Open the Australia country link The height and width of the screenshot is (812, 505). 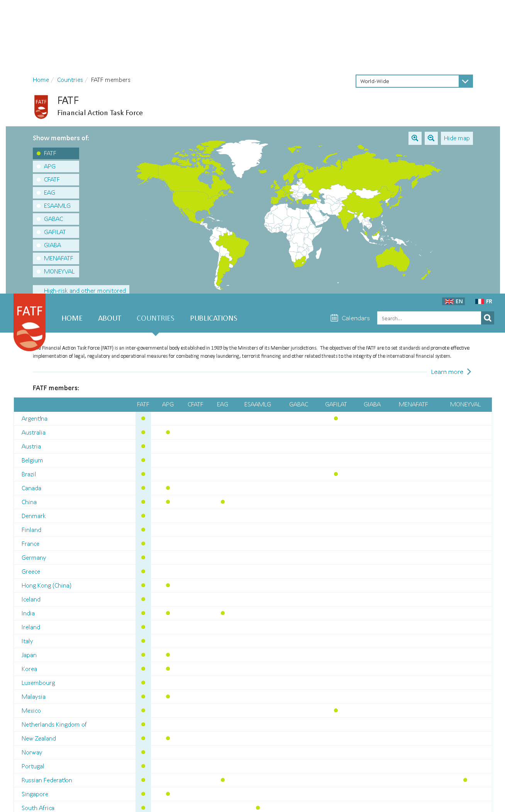tap(34, 433)
